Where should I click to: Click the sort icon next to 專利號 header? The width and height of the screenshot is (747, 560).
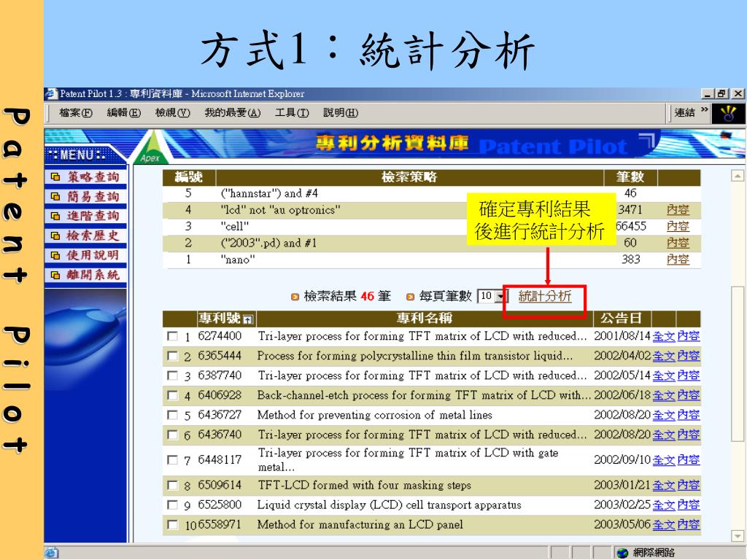click(x=248, y=319)
